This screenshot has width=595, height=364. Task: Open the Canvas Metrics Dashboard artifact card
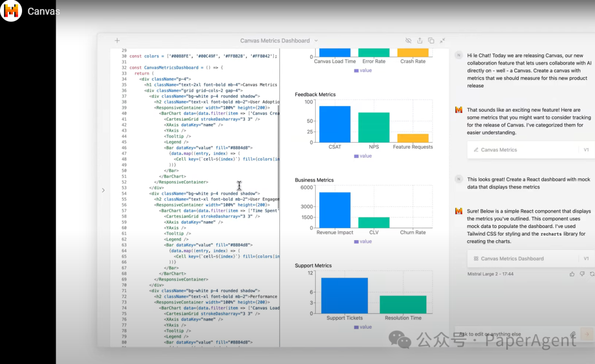(x=531, y=259)
